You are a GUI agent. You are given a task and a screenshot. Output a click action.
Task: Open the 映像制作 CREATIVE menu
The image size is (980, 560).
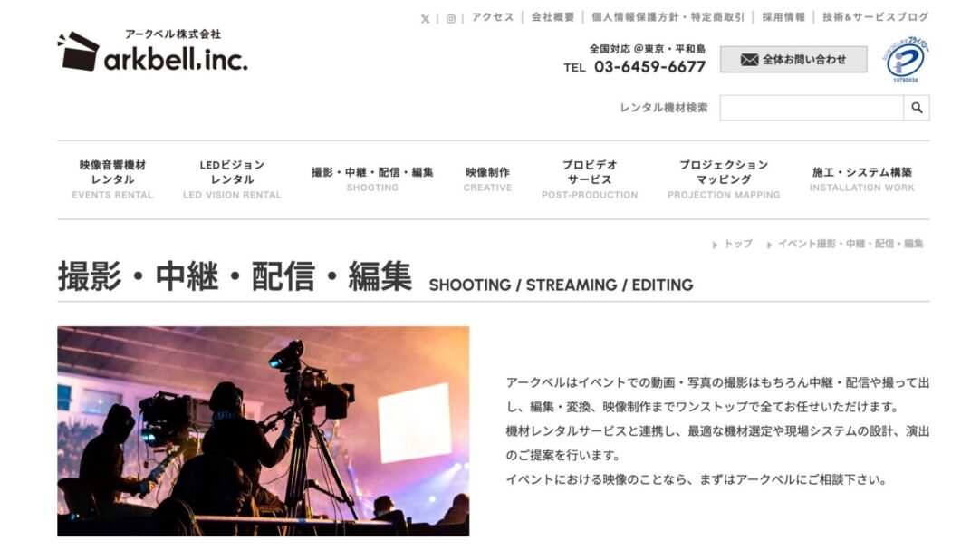click(x=487, y=179)
